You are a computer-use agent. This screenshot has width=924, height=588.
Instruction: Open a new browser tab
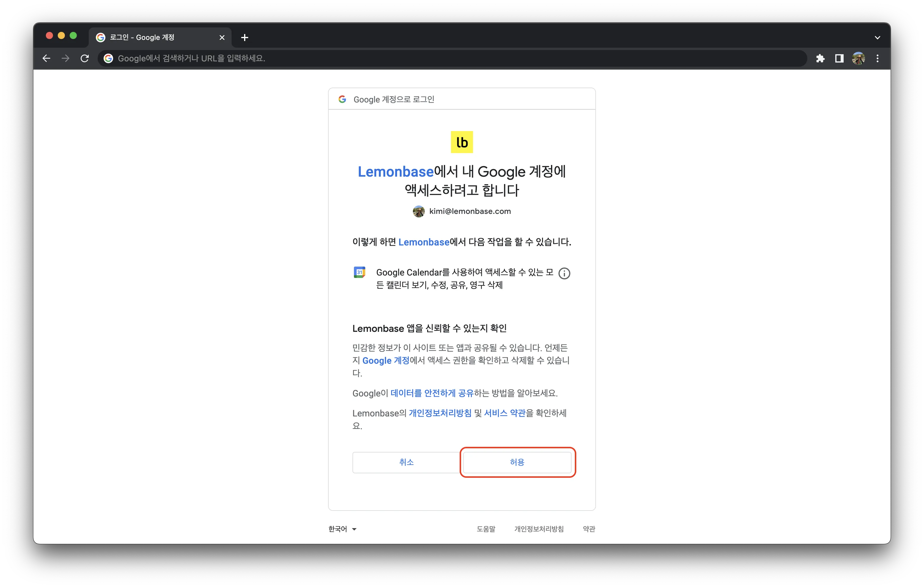point(245,37)
